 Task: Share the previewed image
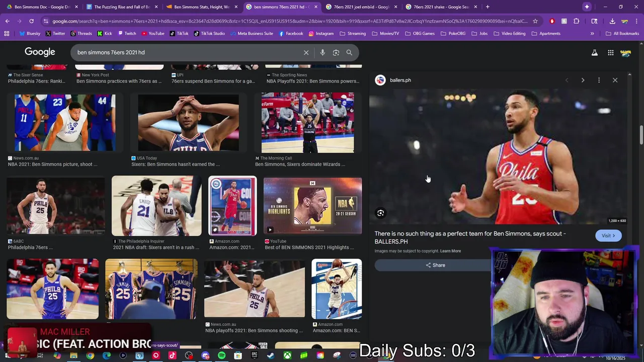(435, 265)
